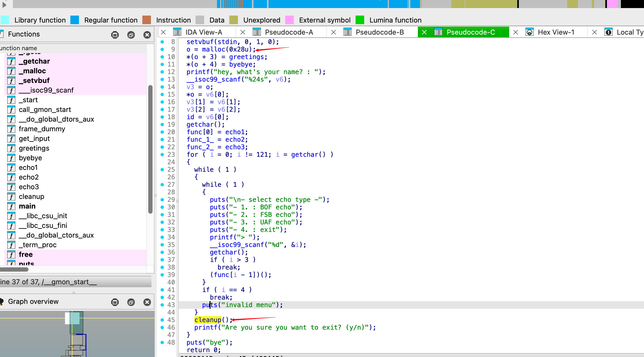Toggle breakpoint dot on line 45

click(x=162, y=320)
